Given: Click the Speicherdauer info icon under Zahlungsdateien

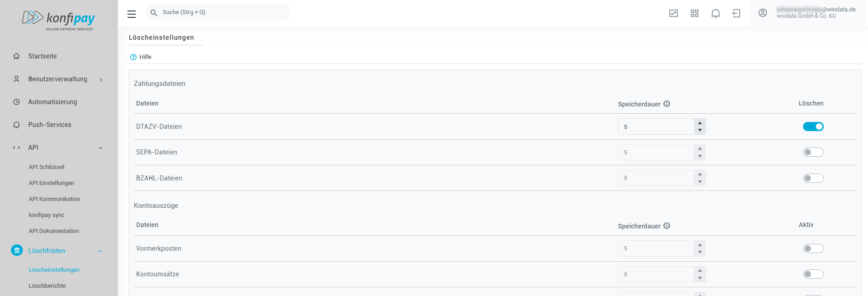Looking at the screenshot, I should coord(667,104).
